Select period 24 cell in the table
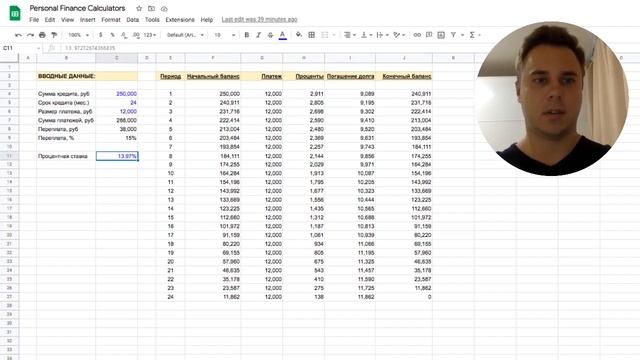 170,297
